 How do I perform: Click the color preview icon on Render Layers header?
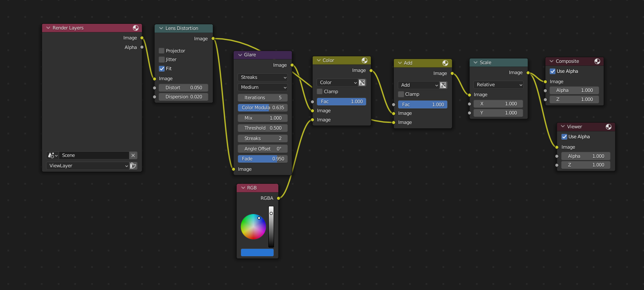(x=136, y=28)
